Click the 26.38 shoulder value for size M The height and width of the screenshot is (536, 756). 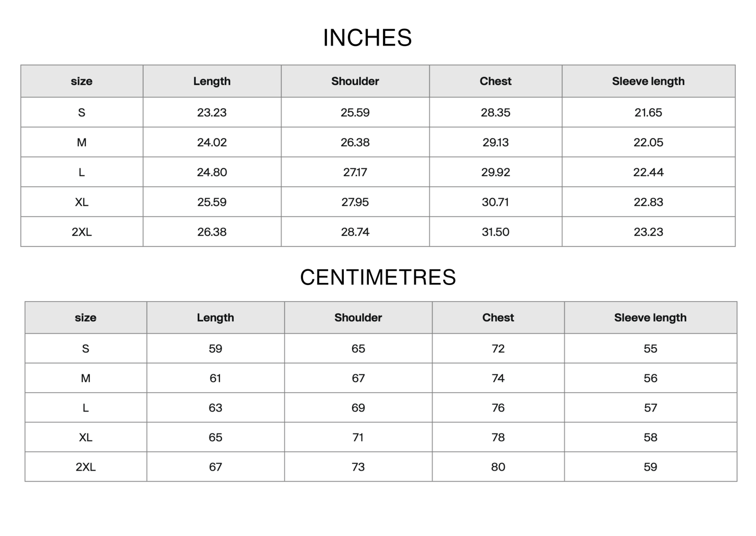tap(355, 142)
